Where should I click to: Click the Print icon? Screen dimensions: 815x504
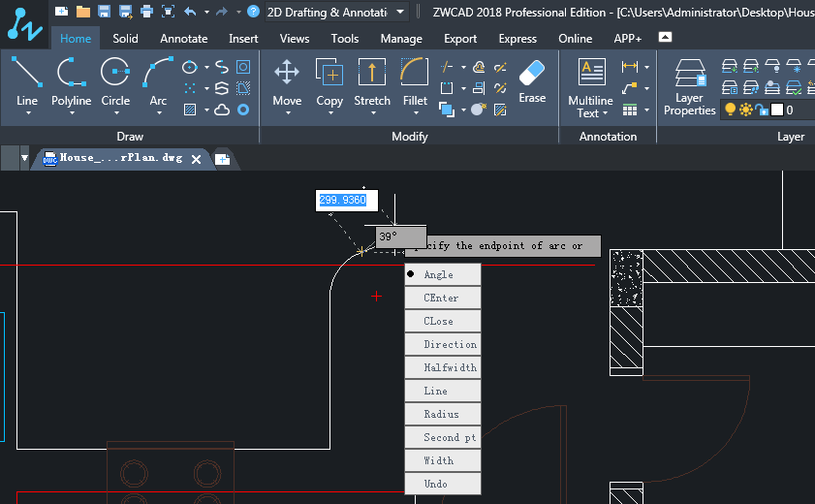click(x=146, y=11)
